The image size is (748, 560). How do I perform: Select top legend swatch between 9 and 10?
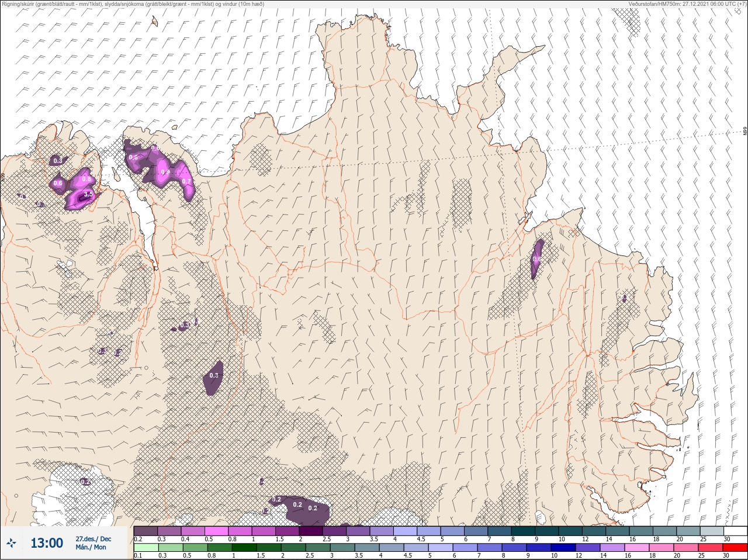tap(548, 531)
